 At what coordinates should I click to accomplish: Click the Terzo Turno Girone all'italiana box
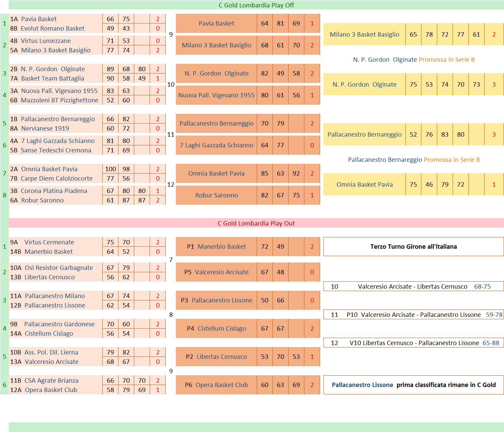click(413, 247)
